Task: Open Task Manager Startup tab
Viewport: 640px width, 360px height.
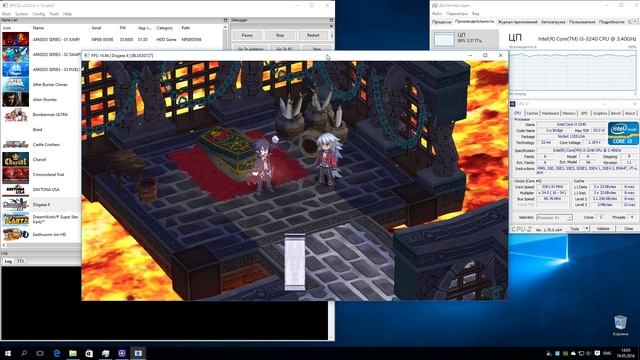Action: point(553,22)
